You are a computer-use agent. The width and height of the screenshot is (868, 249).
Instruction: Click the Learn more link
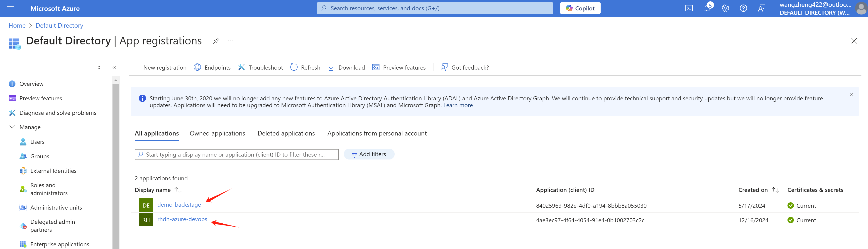(457, 105)
